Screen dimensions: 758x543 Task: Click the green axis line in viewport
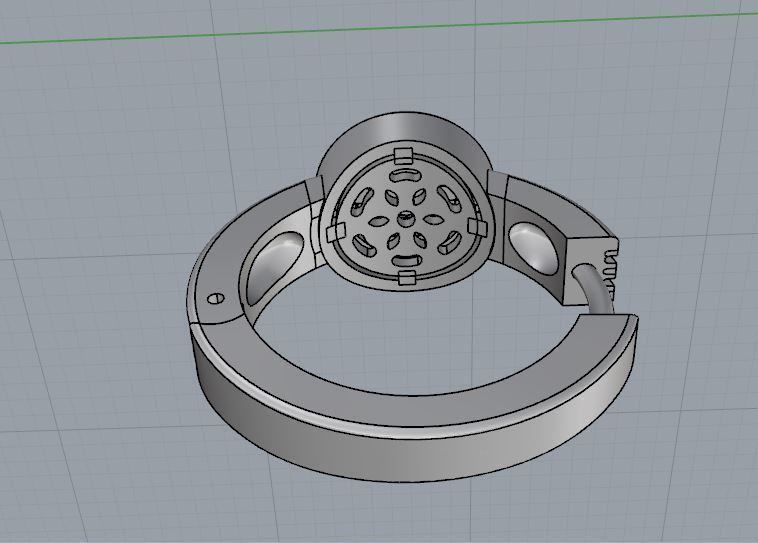click(379, 28)
